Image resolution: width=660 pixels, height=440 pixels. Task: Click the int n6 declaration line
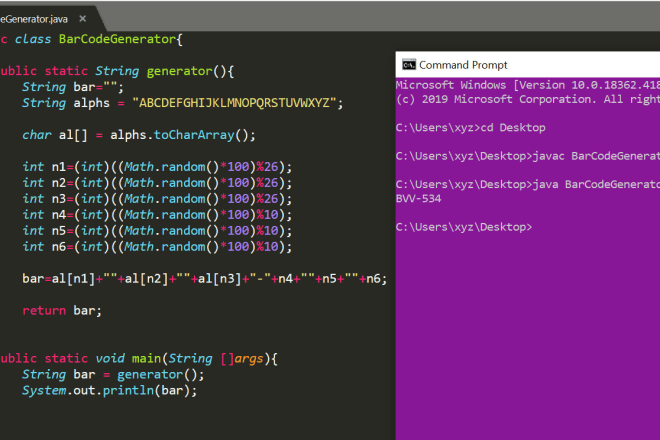point(157,247)
